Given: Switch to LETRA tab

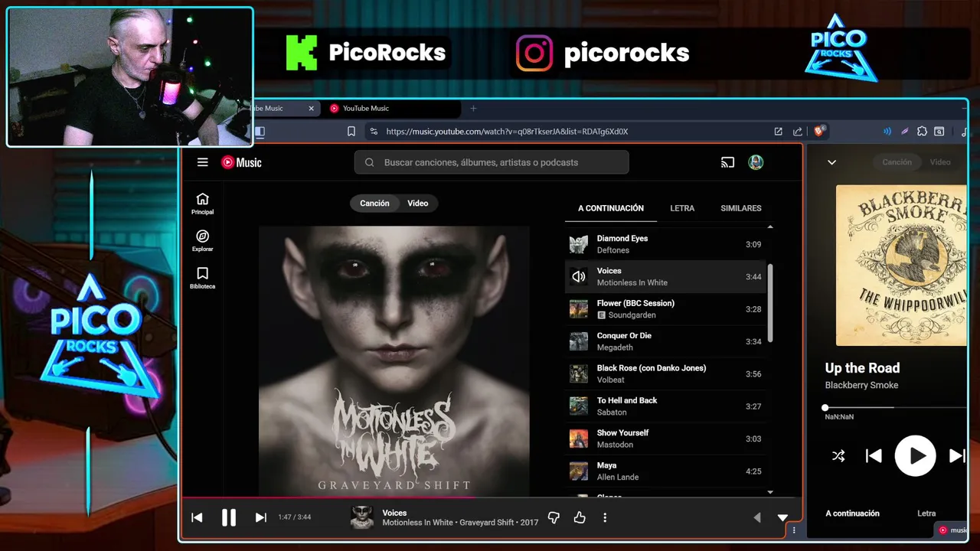Looking at the screenshot, I should pyautogui.click(x=682, y=208).
